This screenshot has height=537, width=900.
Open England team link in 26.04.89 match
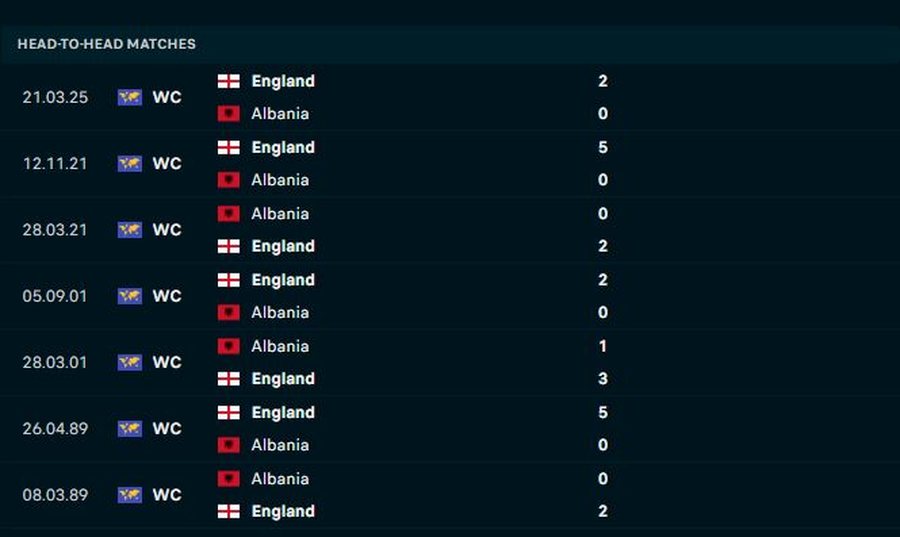click(x=283, y=412)
